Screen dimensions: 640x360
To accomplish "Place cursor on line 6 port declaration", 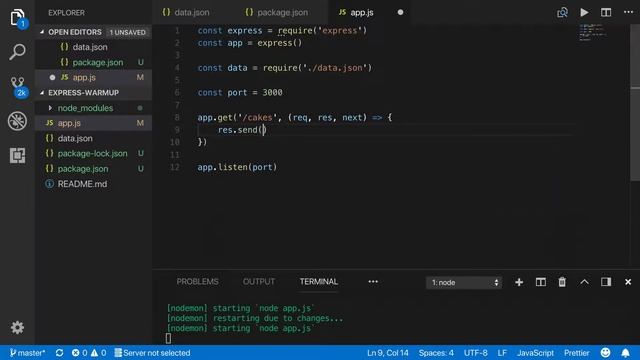I will tap(240, 93).
